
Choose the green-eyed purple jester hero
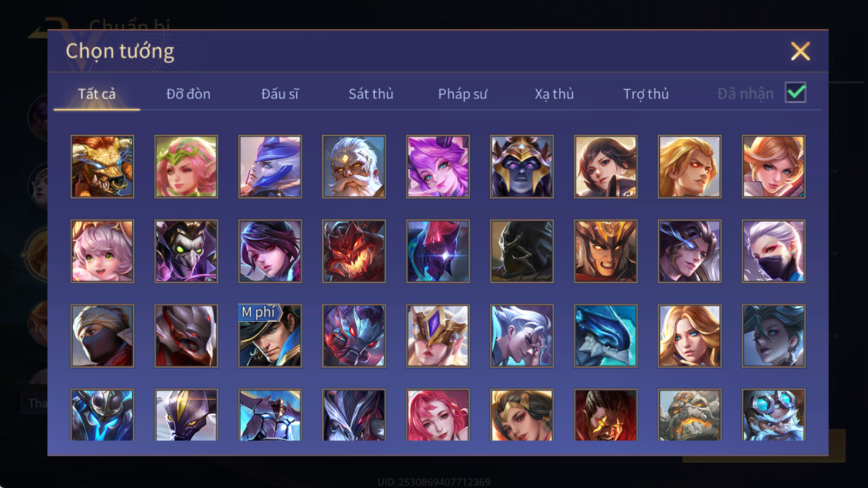[x=186, y=251]
